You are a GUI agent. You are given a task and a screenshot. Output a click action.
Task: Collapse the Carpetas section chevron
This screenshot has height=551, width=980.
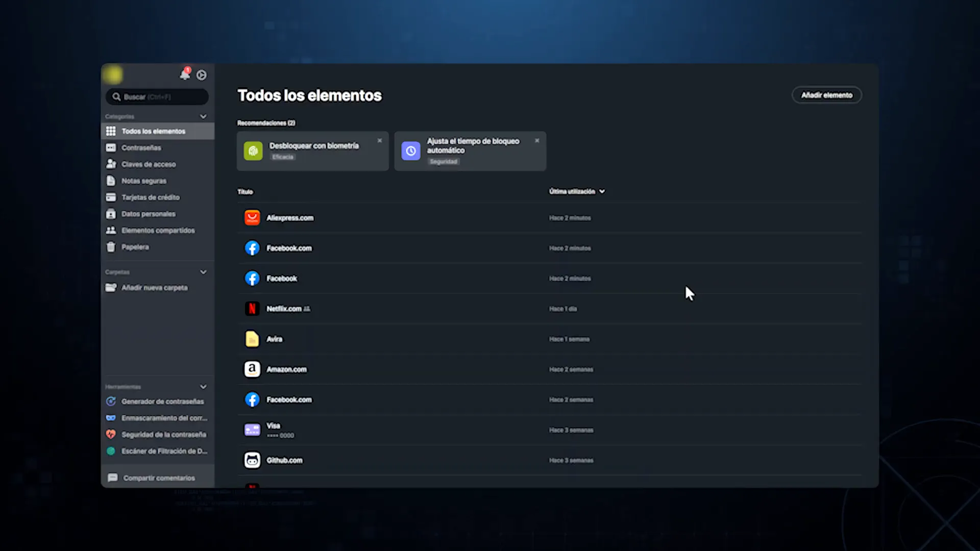[203, 272]
